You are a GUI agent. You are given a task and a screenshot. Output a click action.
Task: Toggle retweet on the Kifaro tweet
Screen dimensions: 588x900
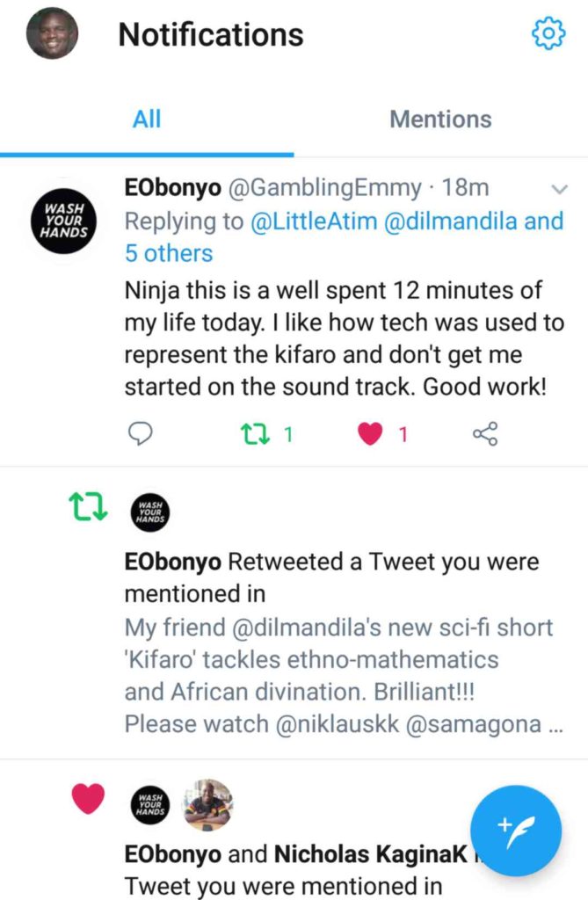coord(255,432)
